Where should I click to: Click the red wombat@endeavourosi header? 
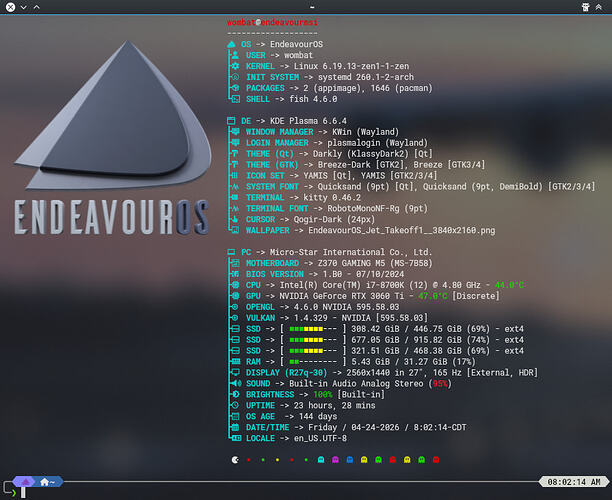pyautogui.click(x=272, y=22)
